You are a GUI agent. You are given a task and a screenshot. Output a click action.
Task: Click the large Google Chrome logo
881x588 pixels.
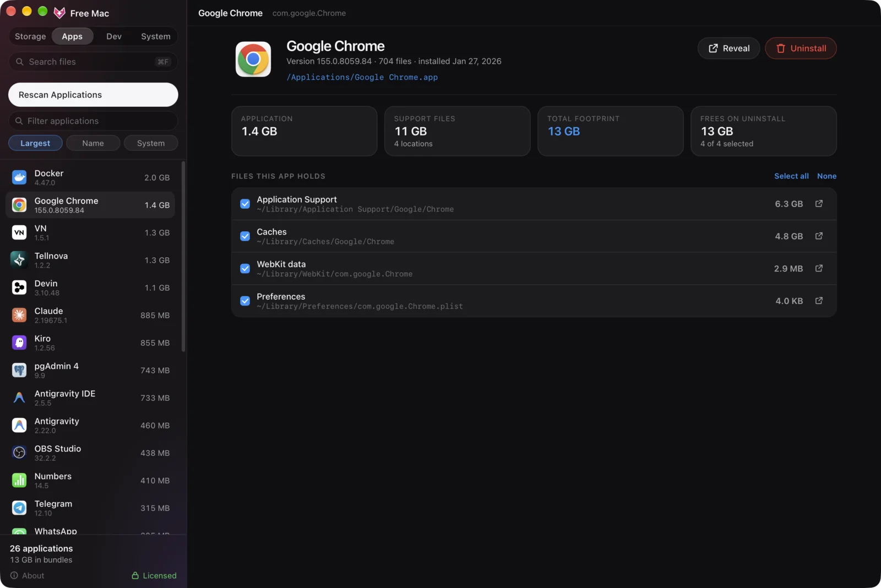(x=253, y=59)
